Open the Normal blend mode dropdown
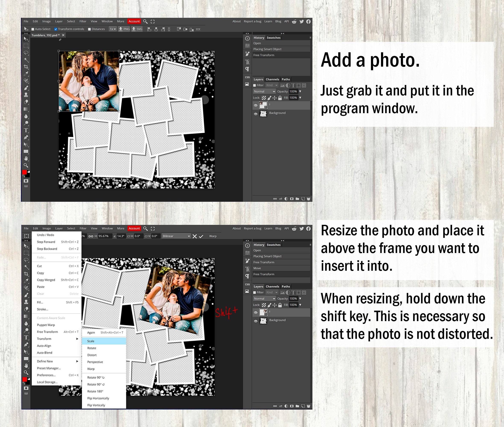Image resolution: width=504 pixels, height=427 pixels. point(264,91)
